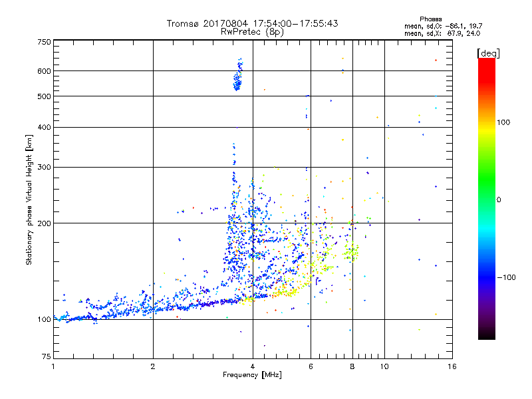Click the black bottom of the colorbar
Image resolution: width=532 pixels, height=399 pixels.
(487, 334)
